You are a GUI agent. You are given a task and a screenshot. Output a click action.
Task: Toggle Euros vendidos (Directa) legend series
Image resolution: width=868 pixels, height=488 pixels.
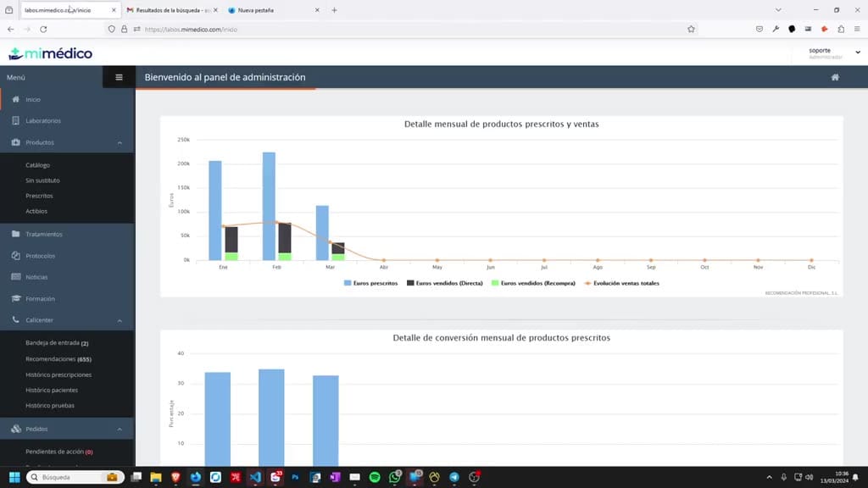(444, 283)
